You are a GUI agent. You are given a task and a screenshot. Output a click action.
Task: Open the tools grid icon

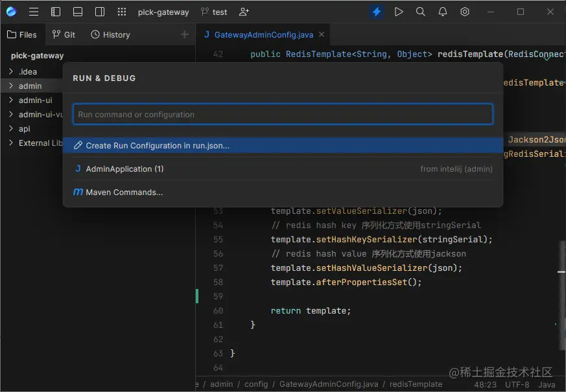[x=122, y=12]
